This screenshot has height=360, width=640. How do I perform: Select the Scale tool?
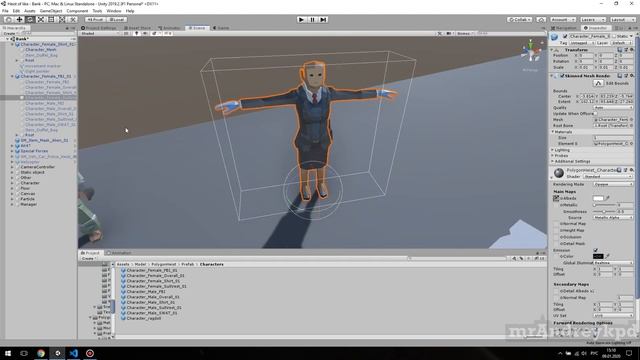(40, 20)
